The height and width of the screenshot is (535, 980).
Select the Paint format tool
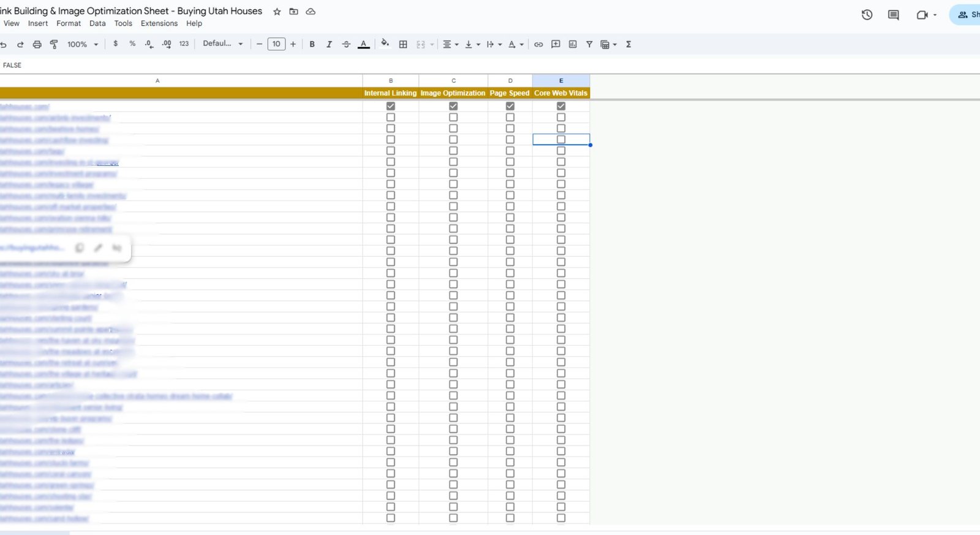[x=54, y=44]
